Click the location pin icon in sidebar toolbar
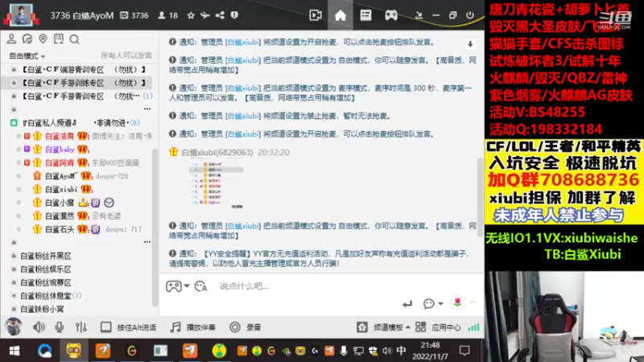The width and height of the screenshot is (644, 362). coord(43,39)
